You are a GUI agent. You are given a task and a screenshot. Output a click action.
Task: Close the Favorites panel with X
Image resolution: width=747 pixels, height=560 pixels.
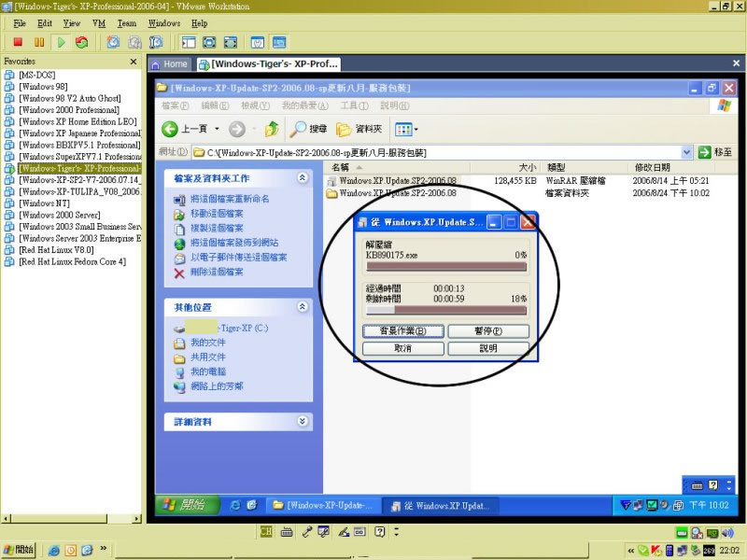(134, 62)
